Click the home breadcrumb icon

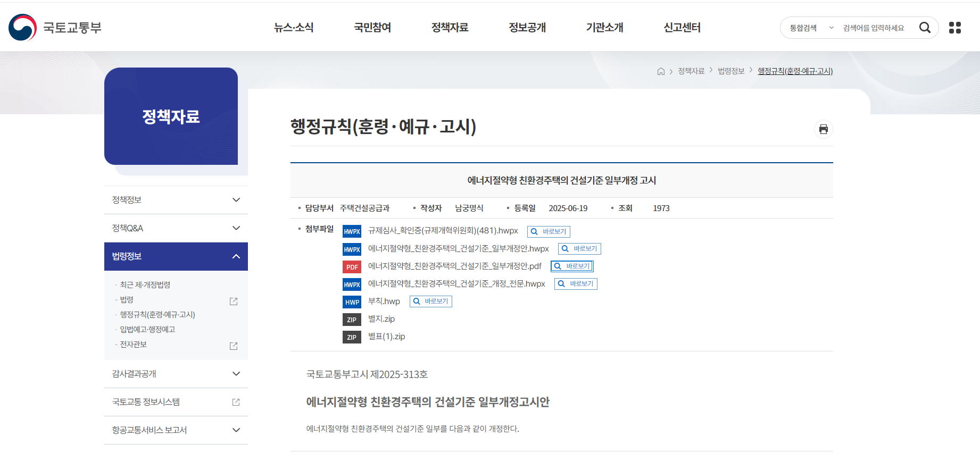tap(661, 71)
